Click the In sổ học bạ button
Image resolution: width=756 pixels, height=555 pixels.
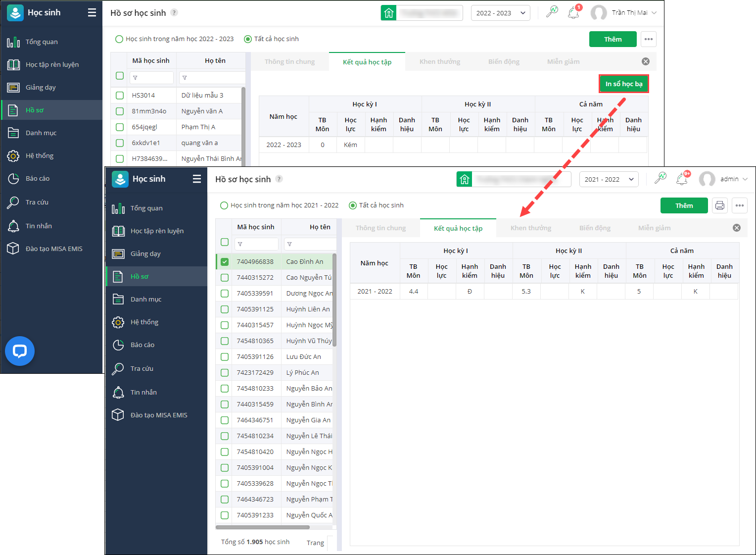[624, 84]
